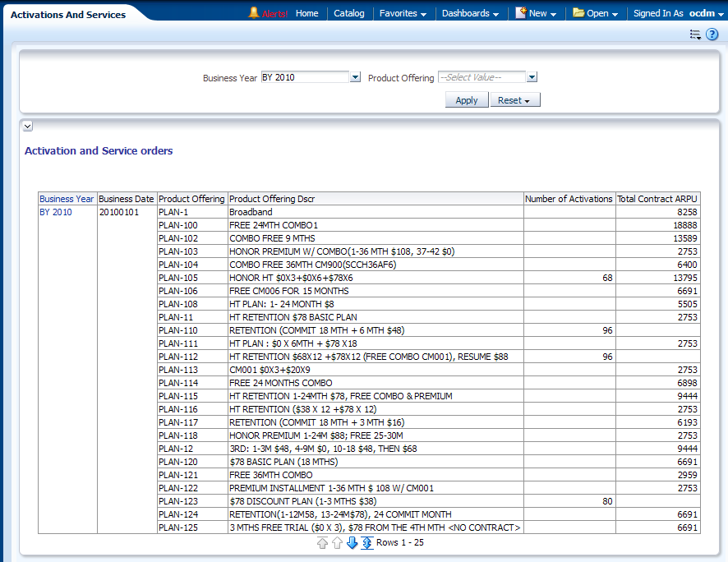
Task: Open the Catalog link
Action: 349,13
